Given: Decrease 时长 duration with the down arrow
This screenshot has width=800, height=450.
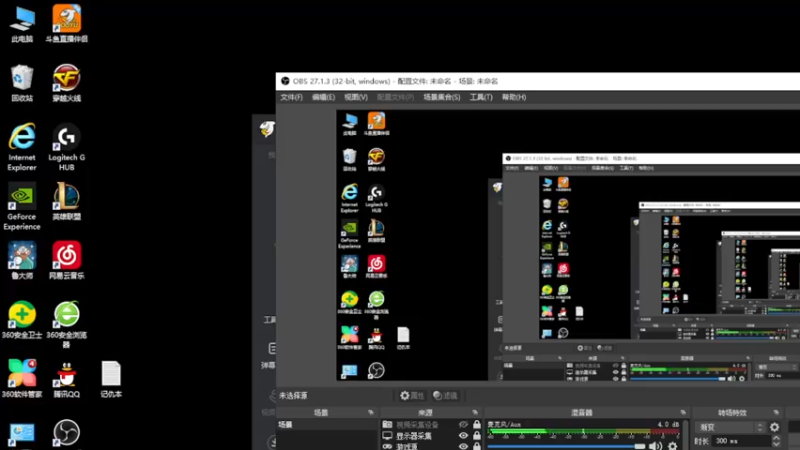Looking at the screenshot, I should point(776,444).
